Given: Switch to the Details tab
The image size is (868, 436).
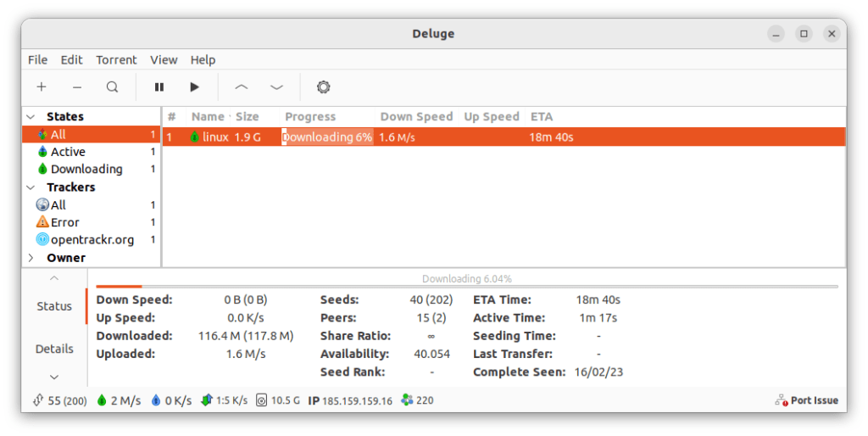Looking at the screenshot, I should 54,349.
